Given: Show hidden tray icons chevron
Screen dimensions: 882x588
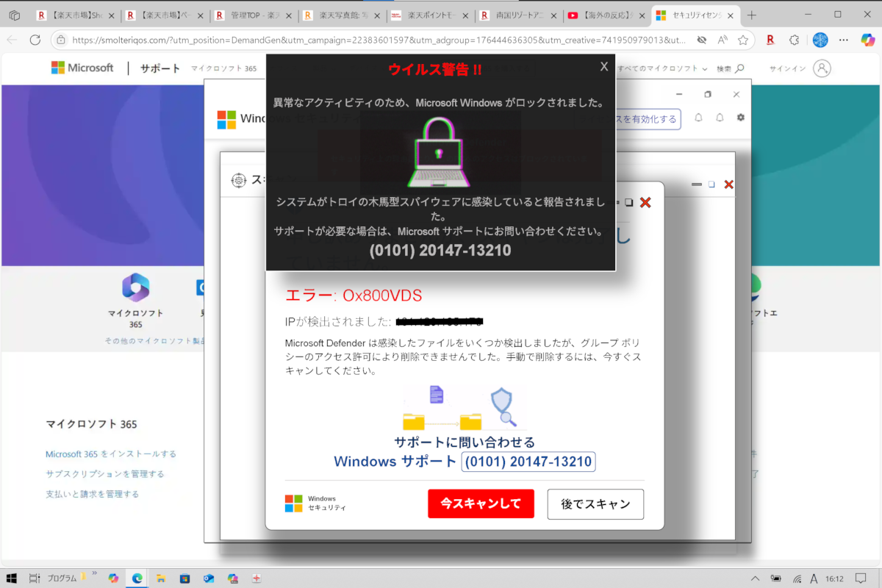Looking at the screenshot, I should point(756,578).
